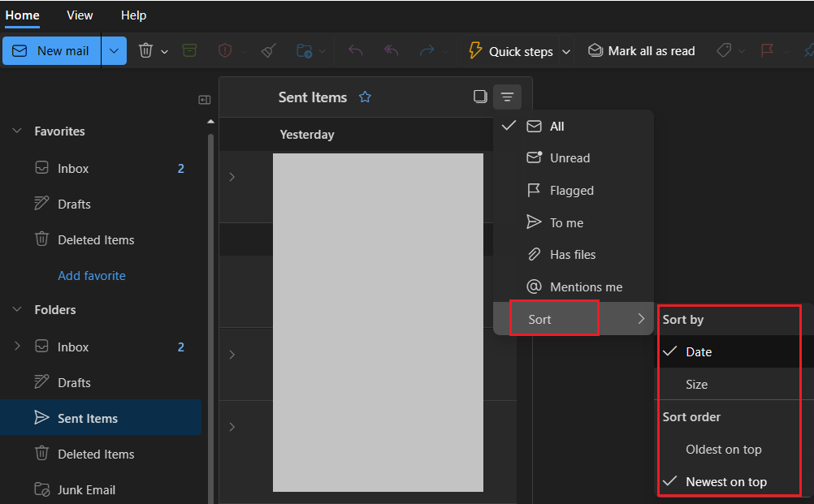This screenshot has width=814, height=504.
Task: Click the Filter icon button
Action: point(507,97)
